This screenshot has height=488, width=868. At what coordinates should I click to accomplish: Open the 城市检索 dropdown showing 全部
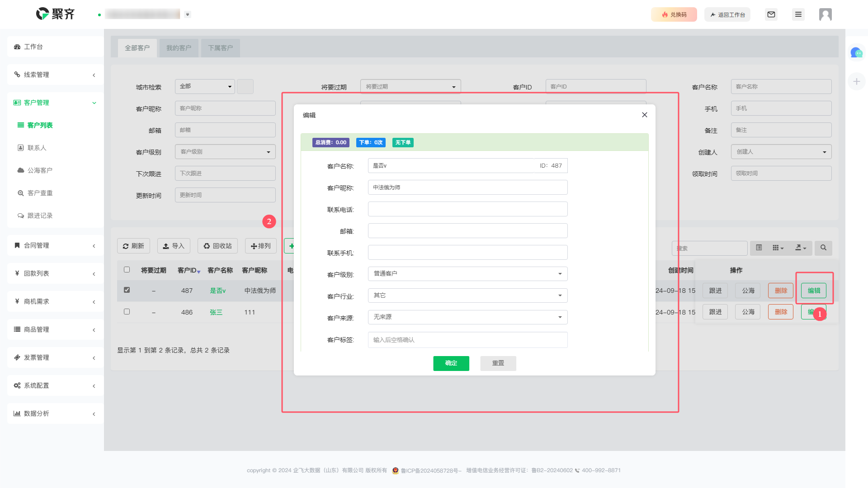[205, 86]
